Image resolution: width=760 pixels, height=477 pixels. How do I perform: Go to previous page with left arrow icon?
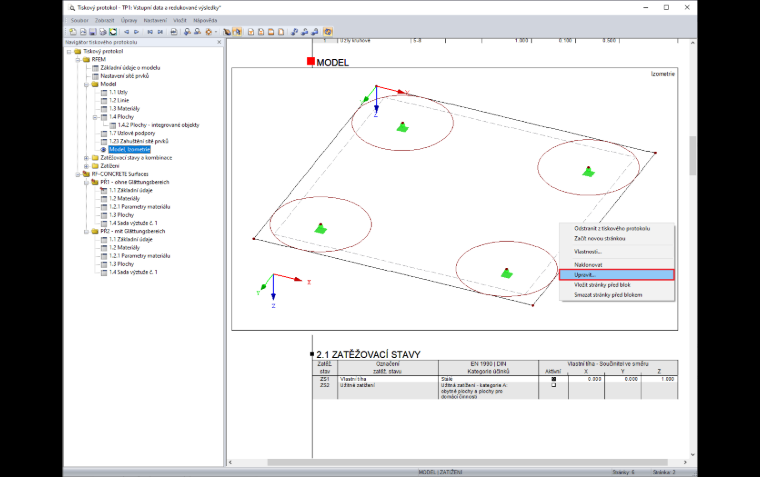click(x=127, y=32)
